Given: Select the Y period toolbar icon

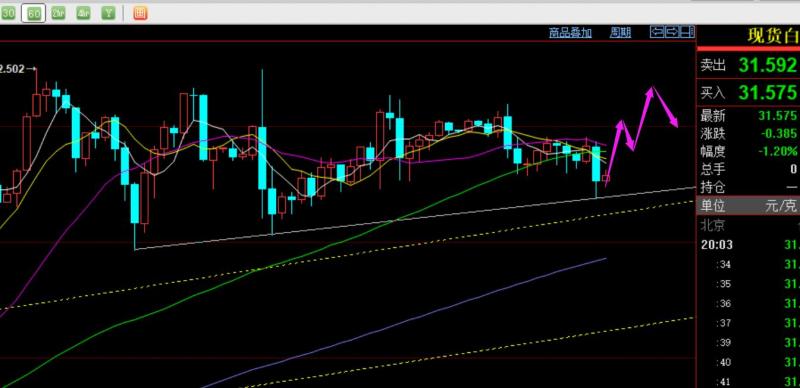Looking at the screenshot, I should click(108, 14).
